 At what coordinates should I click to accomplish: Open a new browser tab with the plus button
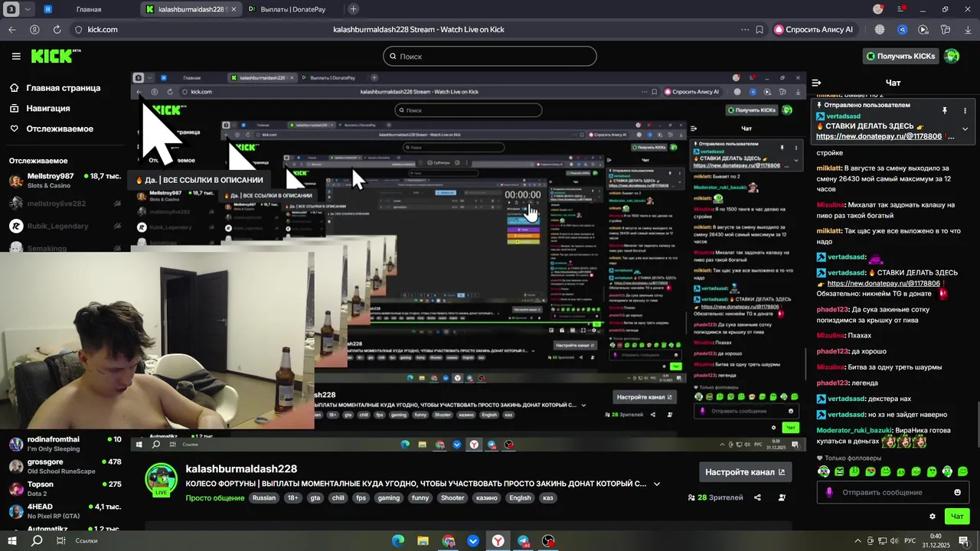[353, 9]
